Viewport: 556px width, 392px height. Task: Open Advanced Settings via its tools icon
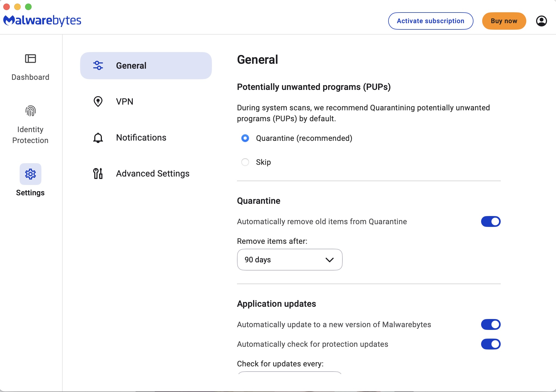[x=98, y=174]
